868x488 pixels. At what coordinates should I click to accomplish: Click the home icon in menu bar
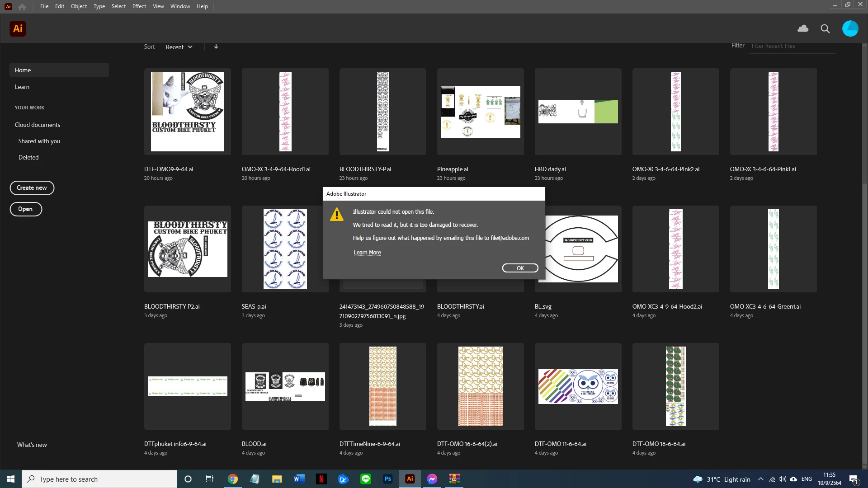[22, 6]
